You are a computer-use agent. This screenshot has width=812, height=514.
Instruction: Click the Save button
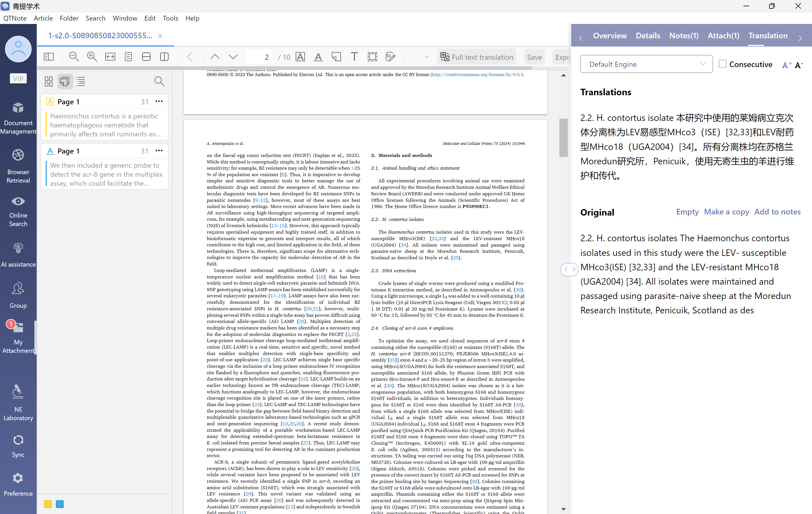click(534, 57)
